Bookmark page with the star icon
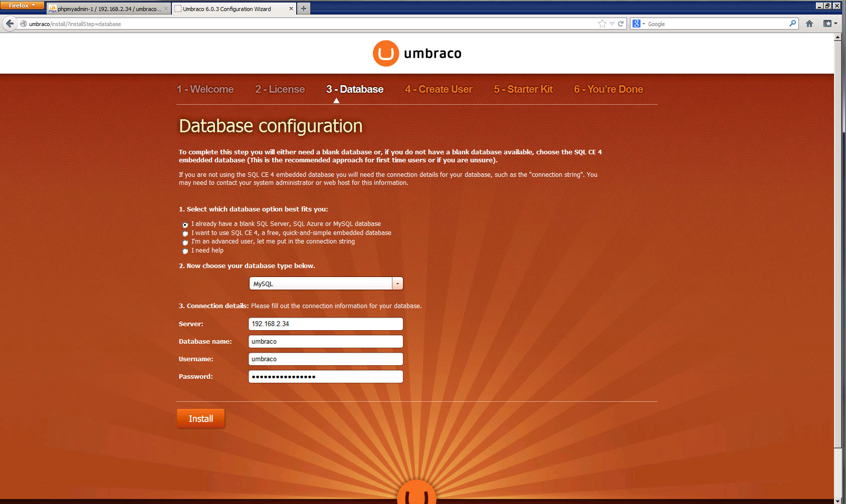 [x=602, y=24]
